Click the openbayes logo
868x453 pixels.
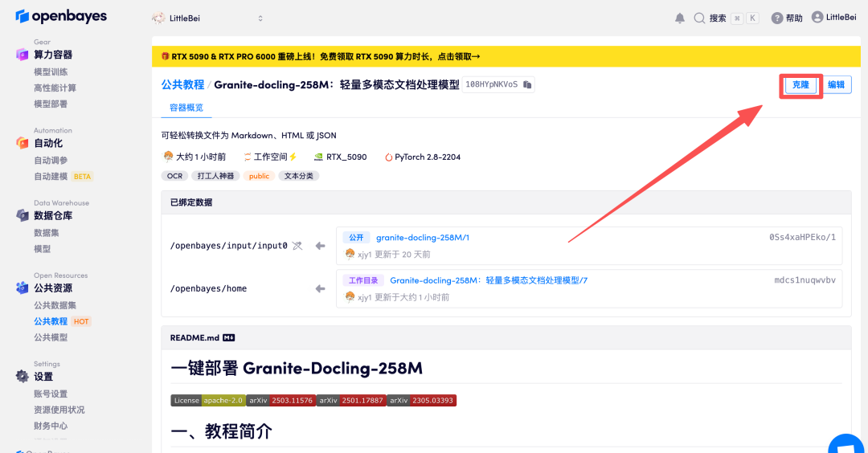tap(61, 17)
